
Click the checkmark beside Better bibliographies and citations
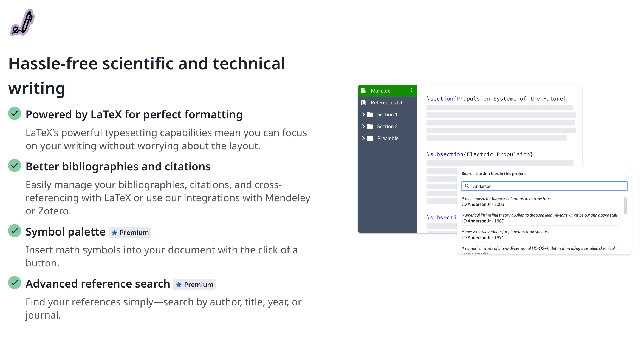(15, 165)
